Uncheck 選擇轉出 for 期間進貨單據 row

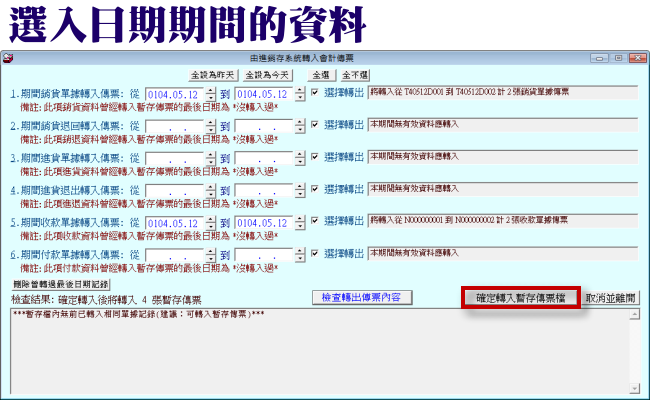click(315, 157)
